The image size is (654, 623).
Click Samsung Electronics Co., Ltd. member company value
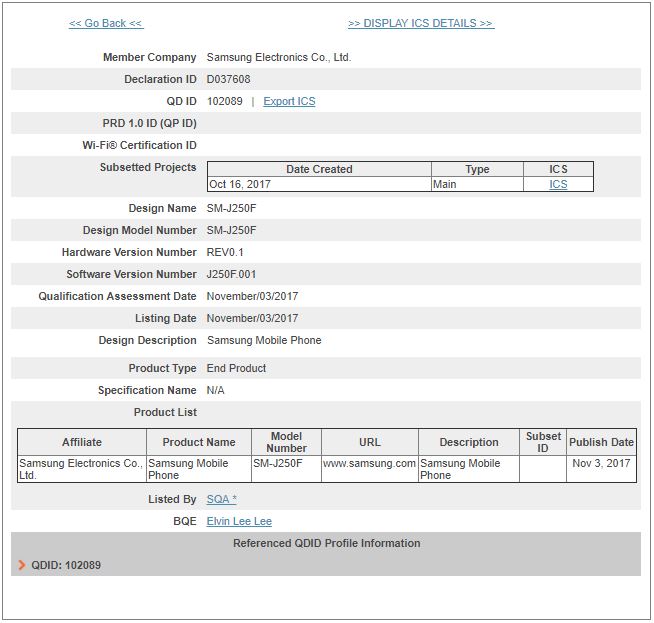[279, 57]
